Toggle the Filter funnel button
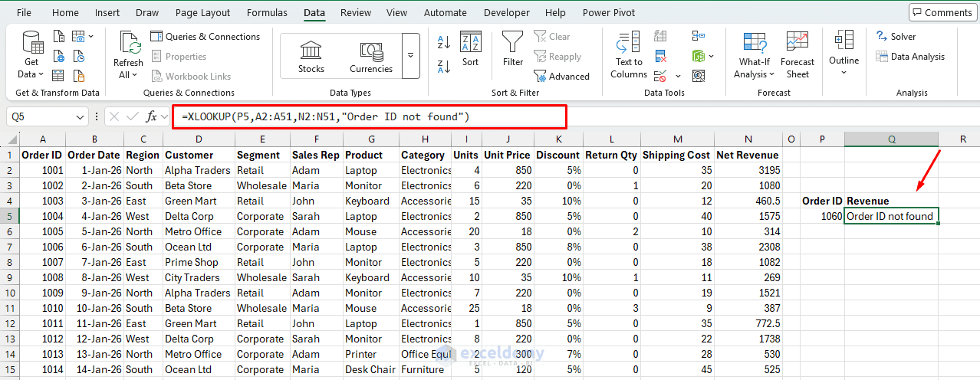 [x=513, y=49]
